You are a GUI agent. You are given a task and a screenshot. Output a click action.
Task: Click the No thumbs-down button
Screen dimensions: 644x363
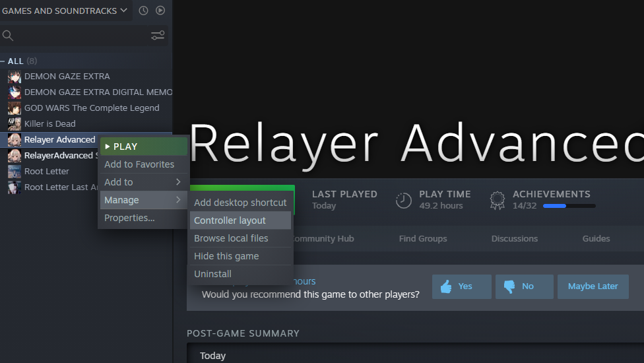(x=525, y=286)
